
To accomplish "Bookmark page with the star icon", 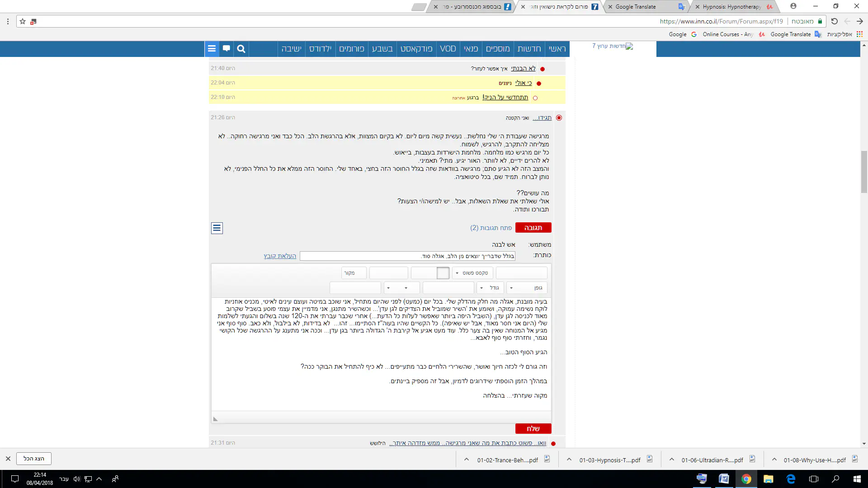I will 23,21.
